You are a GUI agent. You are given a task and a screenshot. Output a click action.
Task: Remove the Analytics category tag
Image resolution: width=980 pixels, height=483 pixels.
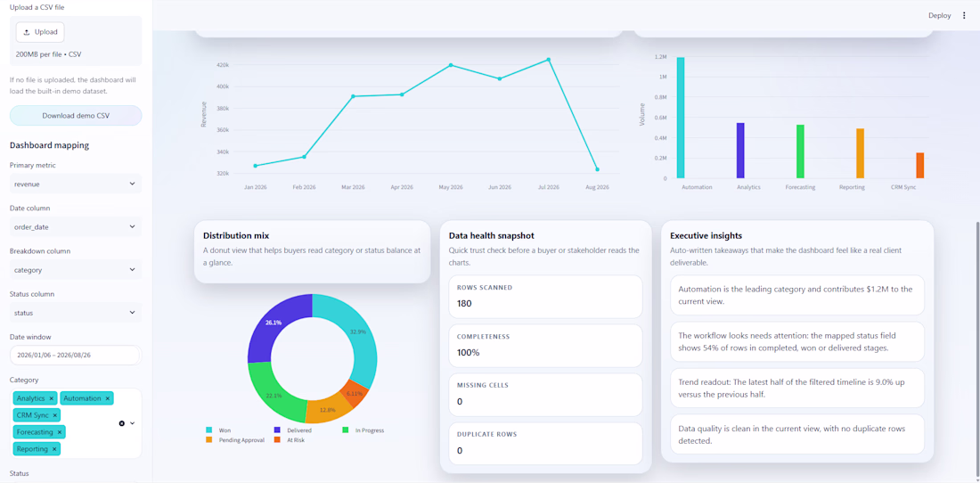coord(52,398)
